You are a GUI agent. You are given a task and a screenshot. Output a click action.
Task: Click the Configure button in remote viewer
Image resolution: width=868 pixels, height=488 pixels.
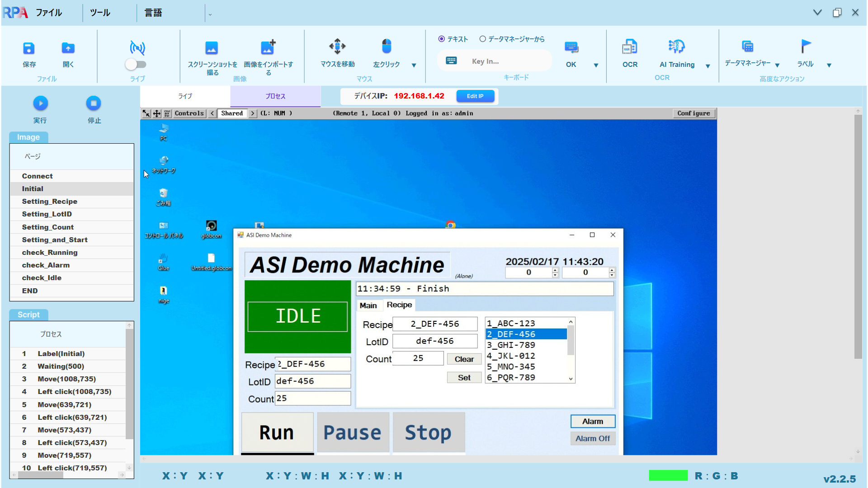pos(693,113)
